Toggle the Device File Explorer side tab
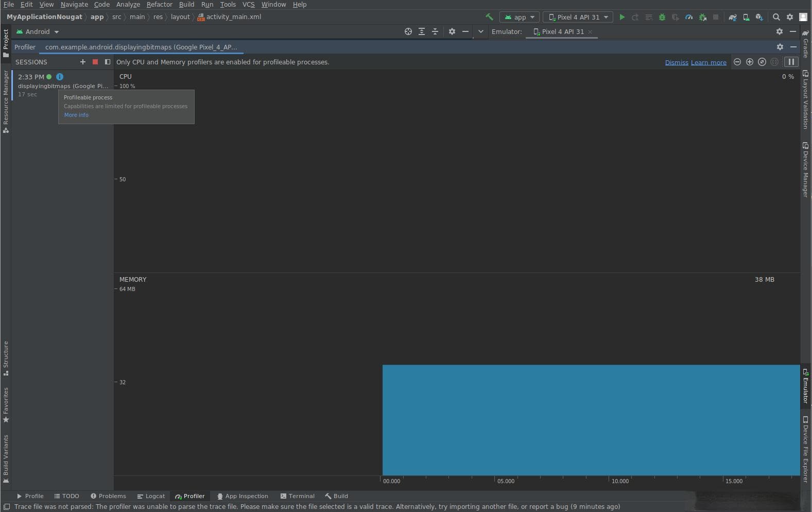 click(x=806, y=449)
